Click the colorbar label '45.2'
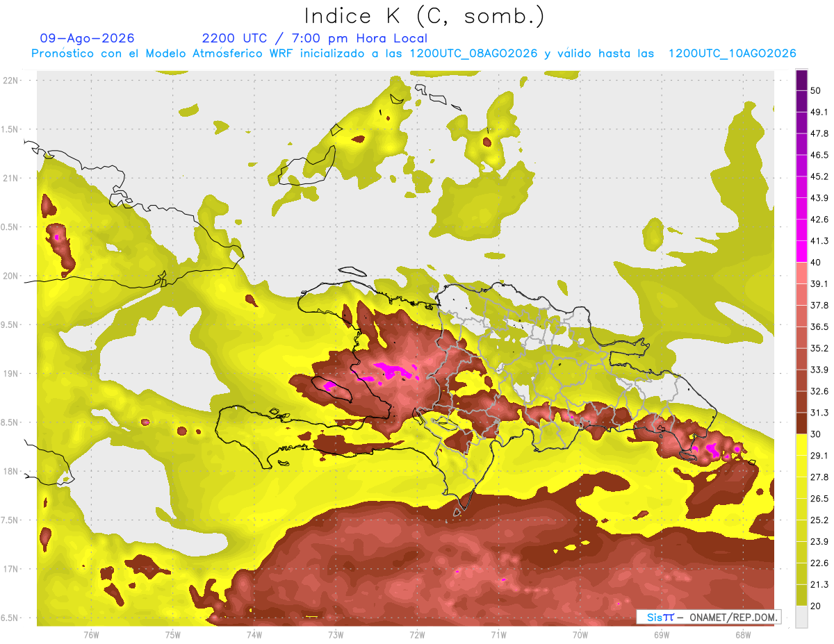 [x=819, y=176]
